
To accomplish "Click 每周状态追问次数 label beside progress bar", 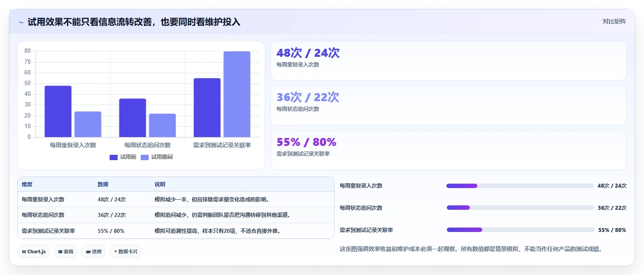I will pyautogui.click(x=361, y=208).
